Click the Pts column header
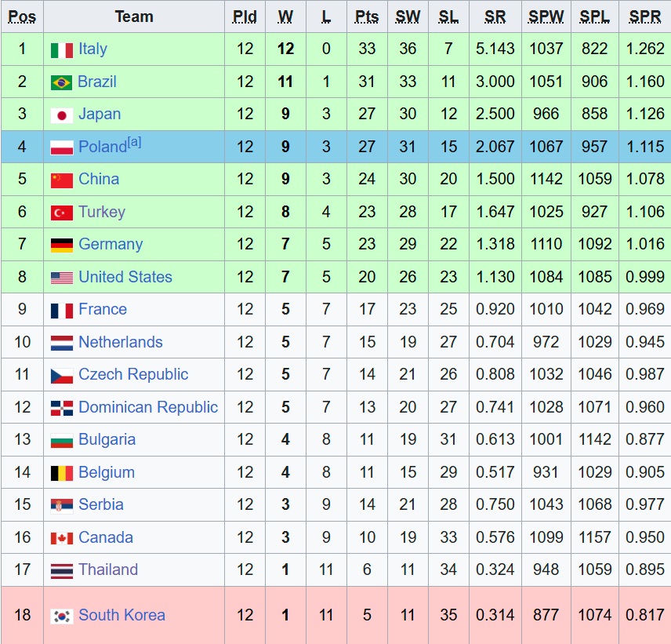Image resolution: width=671 pixels, height=644 pixels. click(367, 16)
